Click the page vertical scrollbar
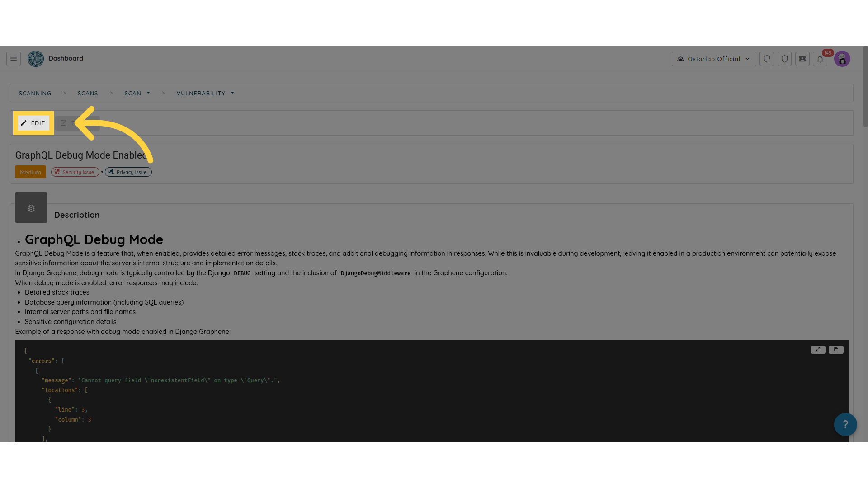This screenshot has width=868, height=488. coord(865,244)
